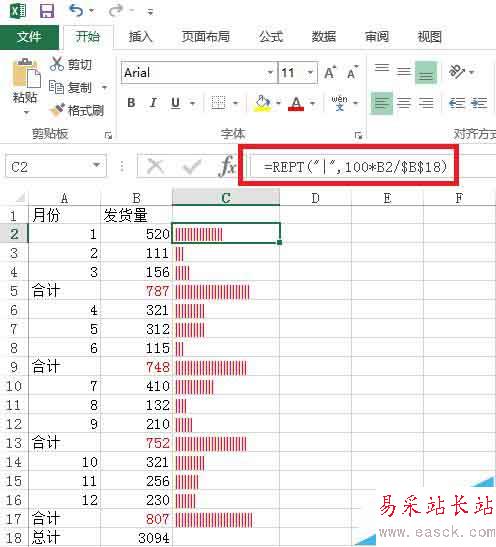Screen dimensions: 496x547
Task: Click the decrease indent icon
Action: [457, 103]
